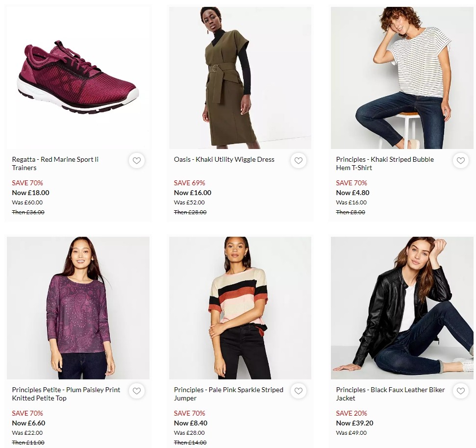Select the Black Faux Leather Biker Jacket title
The image size is (476, 448).
point(390,394)
